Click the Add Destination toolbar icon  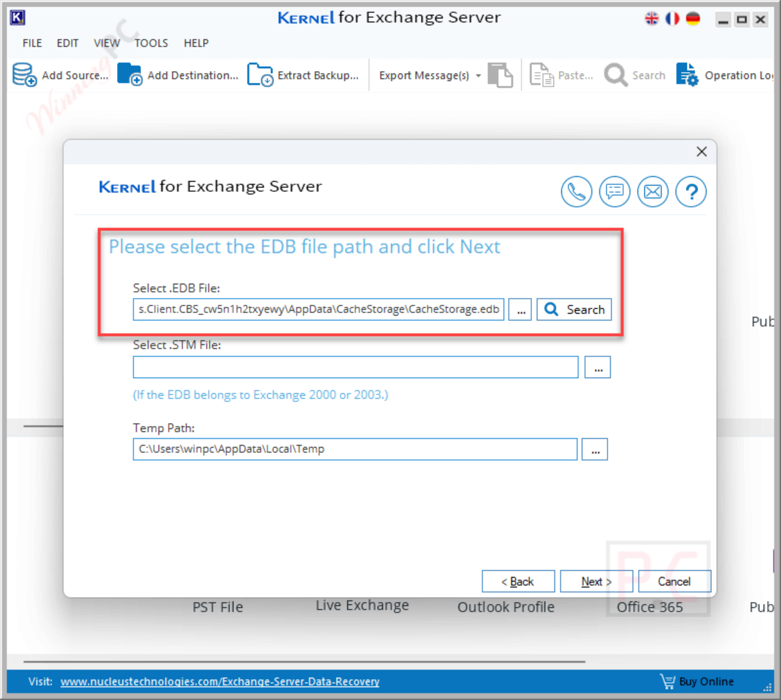pos(130,74)
